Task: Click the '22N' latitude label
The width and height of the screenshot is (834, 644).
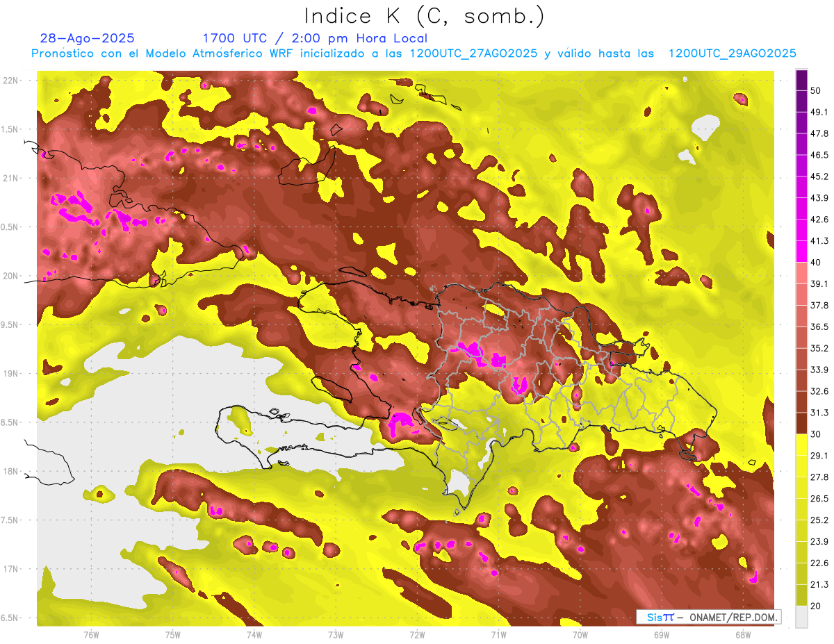Action: coord(10,81)
